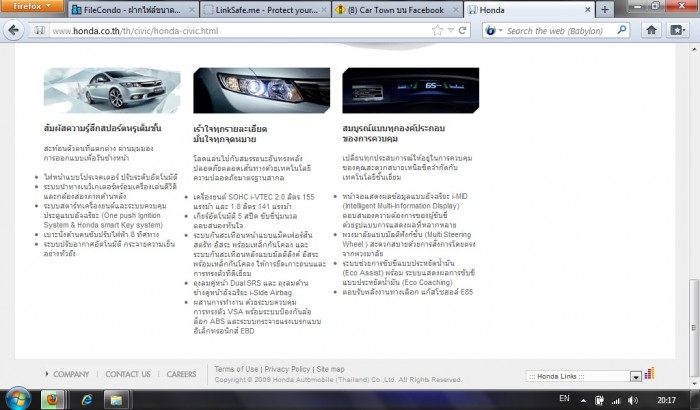Image resolution: width=700 pixels, height=410 pixels.
Task: Click the scrollbar down arrow
Action: pos(694,383)
